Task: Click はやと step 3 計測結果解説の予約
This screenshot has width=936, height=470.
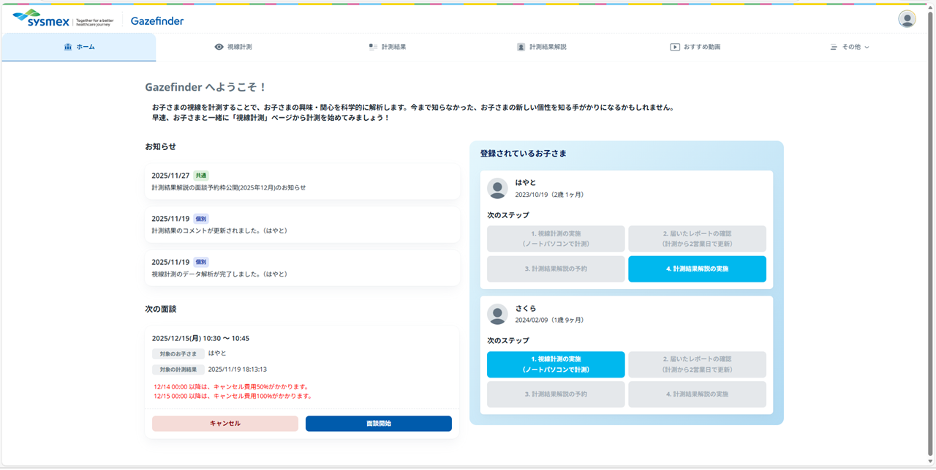Action: coord(556,269)
